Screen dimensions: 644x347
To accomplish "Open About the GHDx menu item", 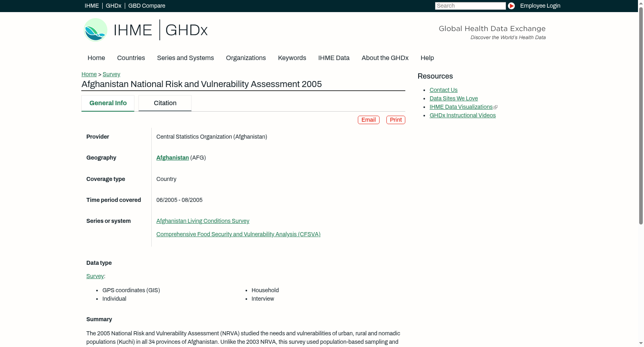I will point(385,58).
